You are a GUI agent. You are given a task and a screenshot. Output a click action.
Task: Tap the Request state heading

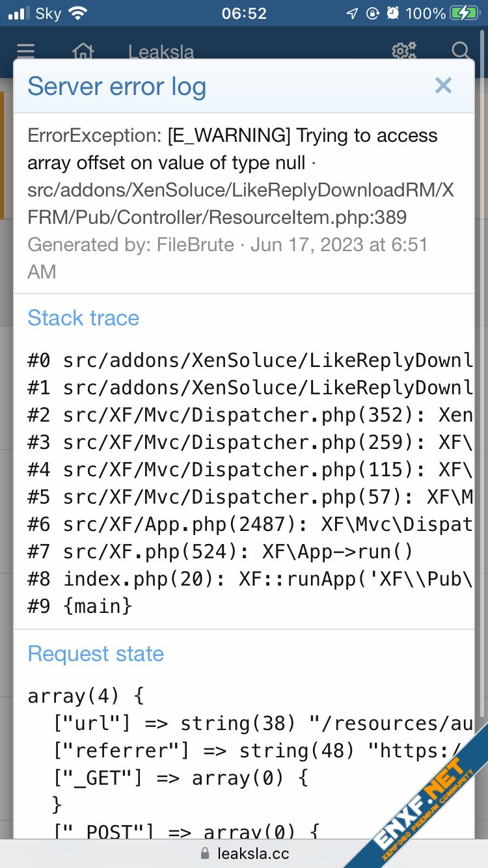(96, 653)
